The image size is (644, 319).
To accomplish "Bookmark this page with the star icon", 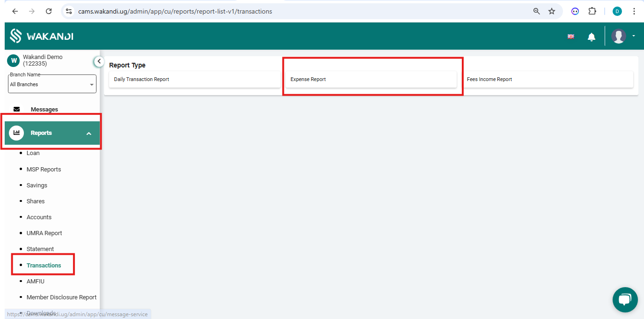I will point(552,11).
